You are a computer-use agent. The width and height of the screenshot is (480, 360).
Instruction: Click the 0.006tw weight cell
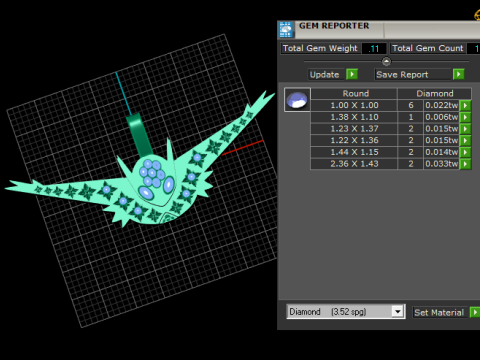click(x=441, y=117)
